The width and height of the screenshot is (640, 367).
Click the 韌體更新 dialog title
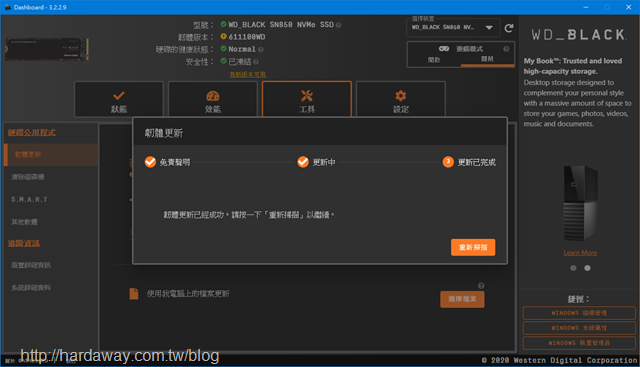(x=164, y=133)
